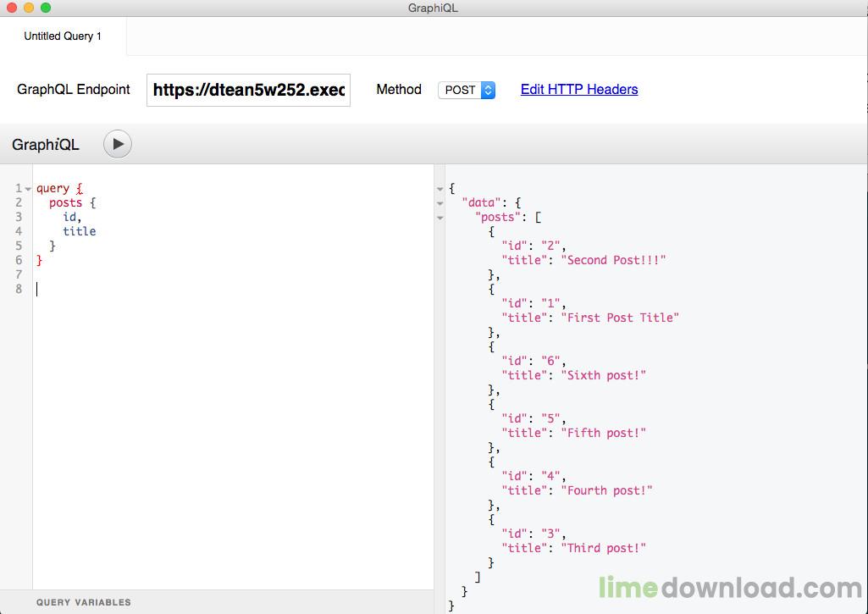Collapse the "data" object in results
The image size is (868, 614).
click(x=440, y=203)
